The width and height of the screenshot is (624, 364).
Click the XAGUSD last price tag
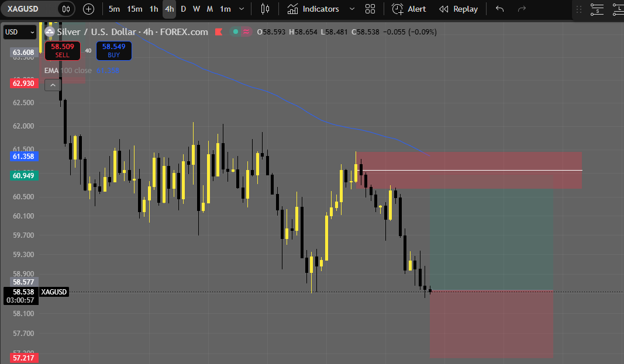pos(54,292)
